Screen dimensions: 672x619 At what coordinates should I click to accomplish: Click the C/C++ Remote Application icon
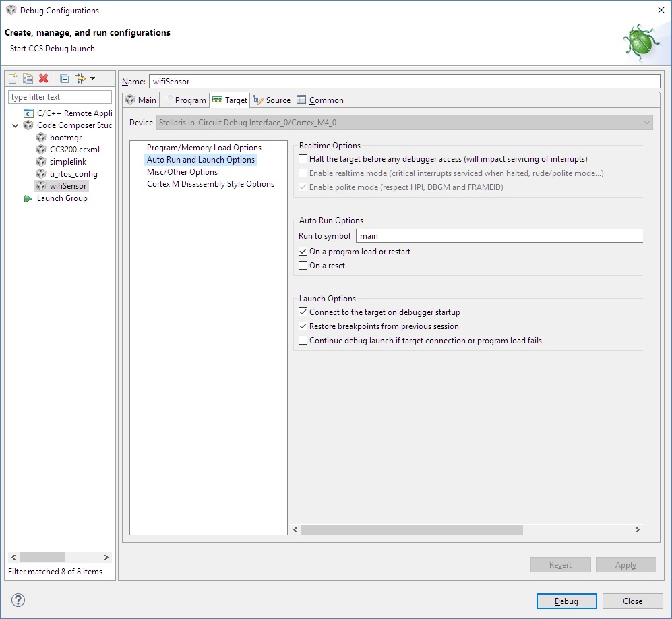[x=28, y=113]
